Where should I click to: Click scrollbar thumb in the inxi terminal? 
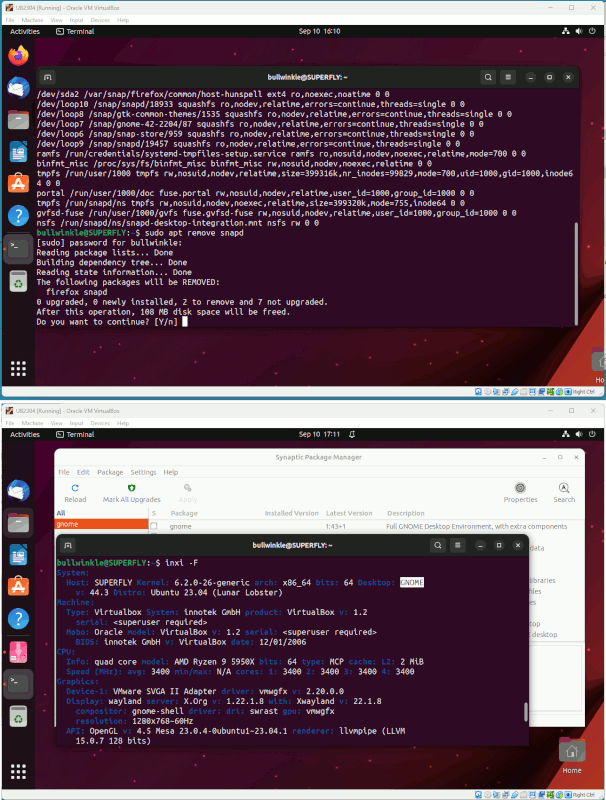pos(525,712)
